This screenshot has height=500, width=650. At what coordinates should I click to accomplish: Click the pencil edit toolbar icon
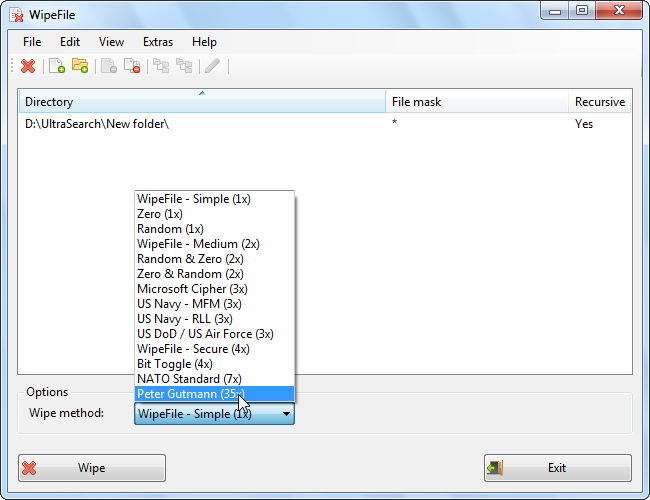click(x=213, y=66)
